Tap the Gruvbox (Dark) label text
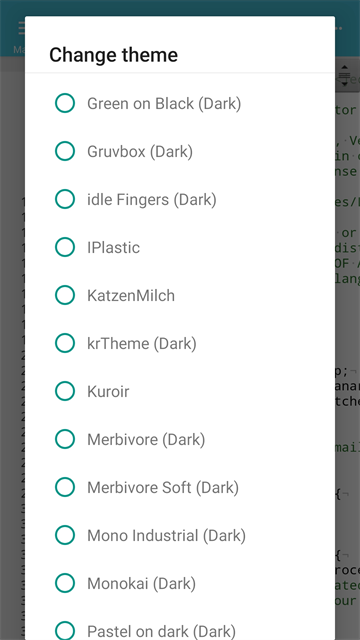 click(x=140, y=152)
